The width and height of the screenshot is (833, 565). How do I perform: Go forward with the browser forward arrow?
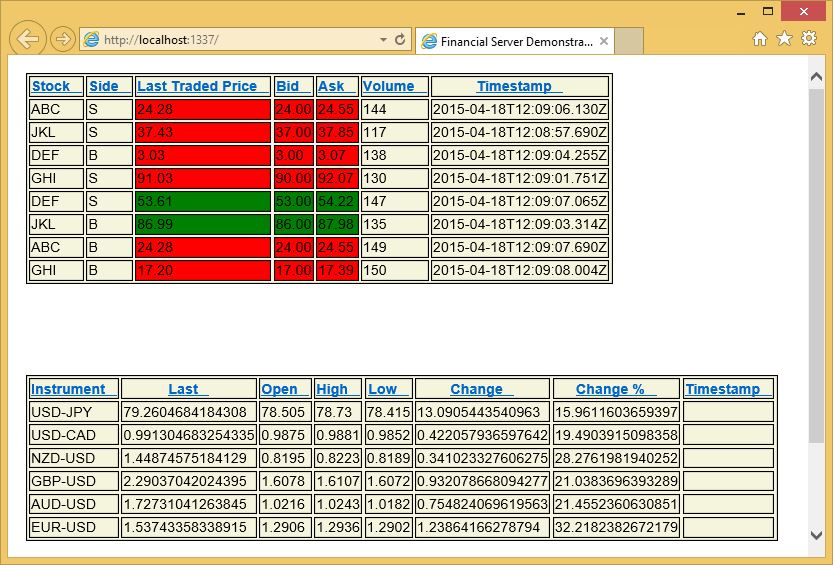(63, 39)
